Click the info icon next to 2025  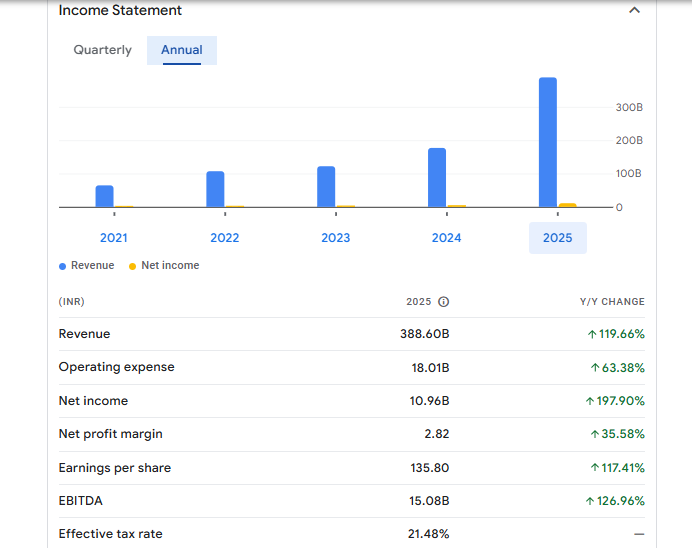click(444, 302)
